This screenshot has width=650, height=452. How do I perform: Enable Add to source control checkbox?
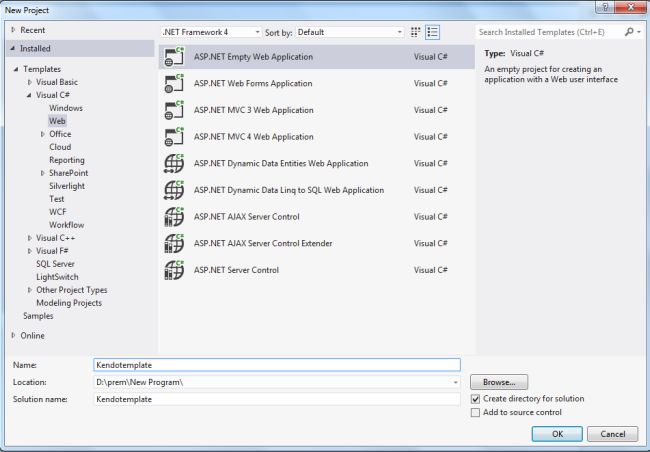pyautogui.click(x=475, y=413)
